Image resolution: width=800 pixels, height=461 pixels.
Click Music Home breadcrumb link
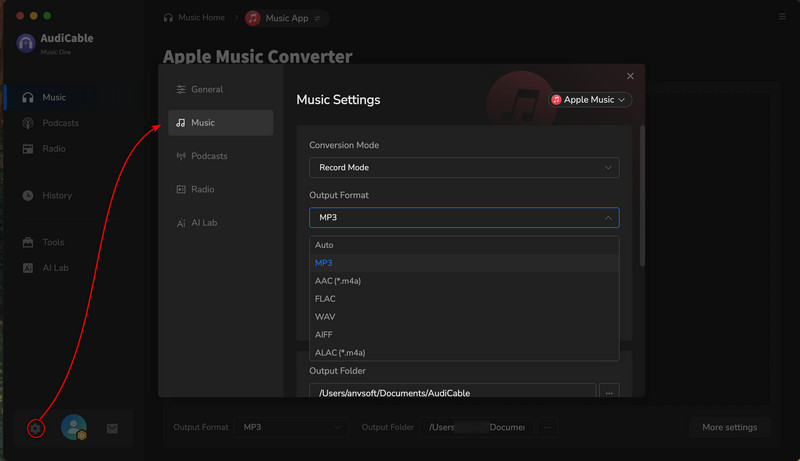pyautogui.click(x=202, y=18)
